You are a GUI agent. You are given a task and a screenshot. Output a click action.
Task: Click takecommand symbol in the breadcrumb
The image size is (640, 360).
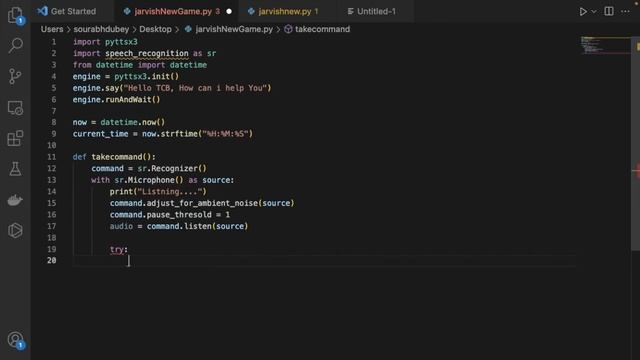click(x=322, y=29)
